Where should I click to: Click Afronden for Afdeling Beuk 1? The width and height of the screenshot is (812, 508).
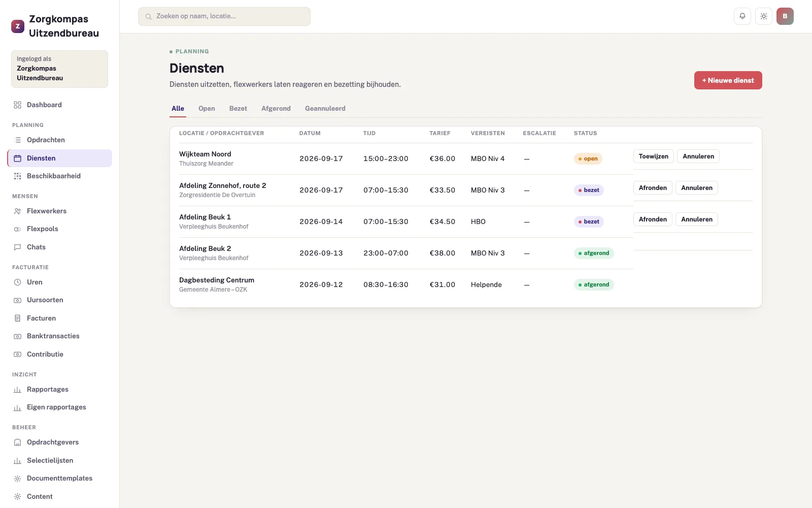tap(653, 219)
